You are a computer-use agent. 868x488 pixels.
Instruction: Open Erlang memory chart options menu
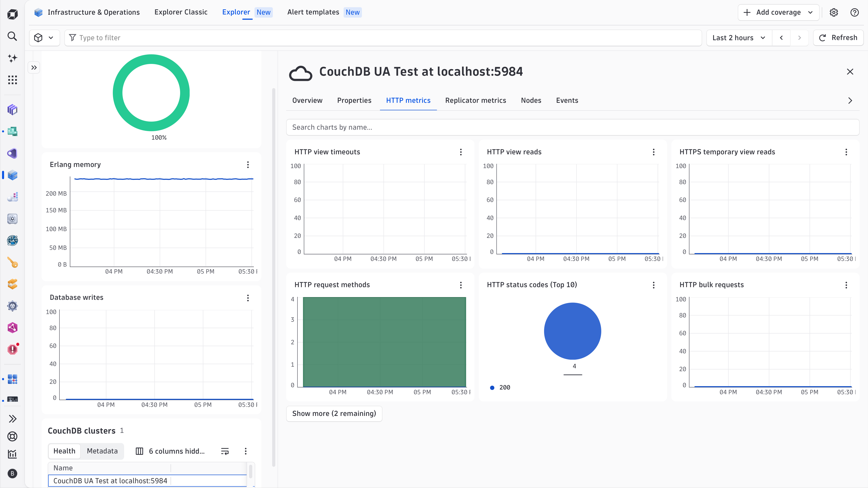pyautogui.click(x=248, y=165)
